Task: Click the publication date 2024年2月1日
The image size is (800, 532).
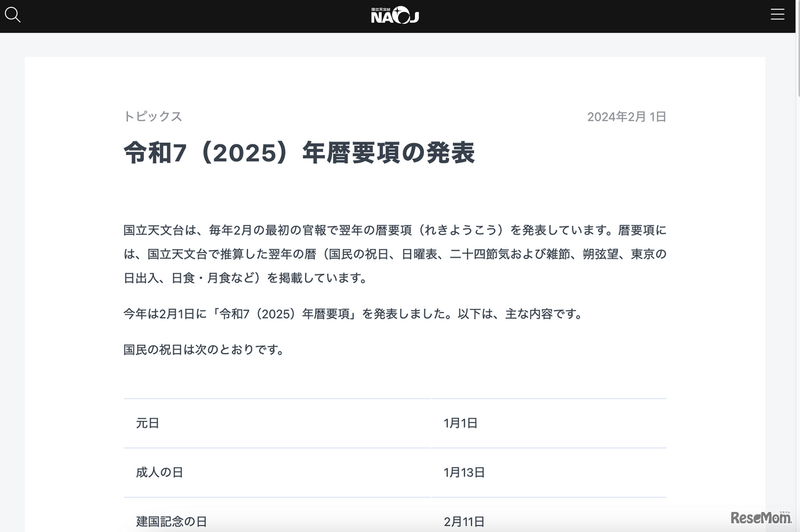Action: (626, 116)
